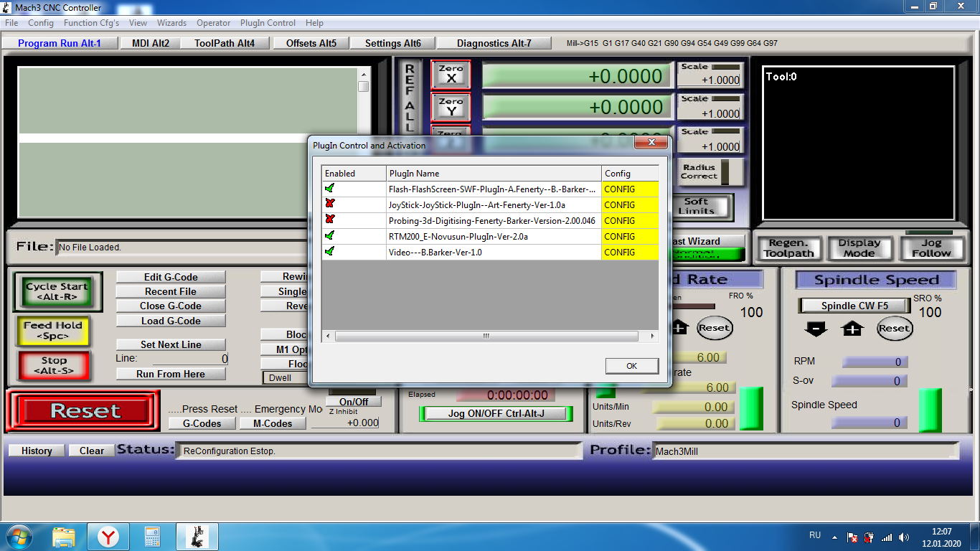Close the PlugIn Control and Activation dialog

pos(652,143)
